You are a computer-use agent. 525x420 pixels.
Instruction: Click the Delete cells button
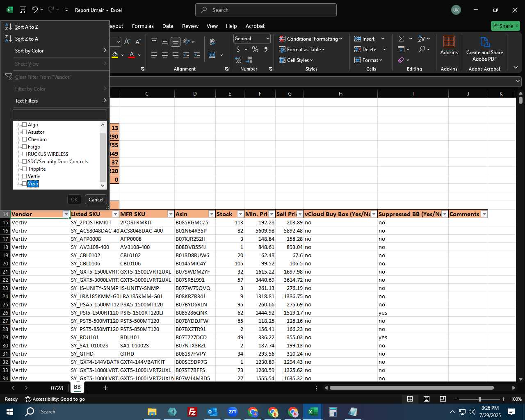pyautogui.click(x=365, y=49)
